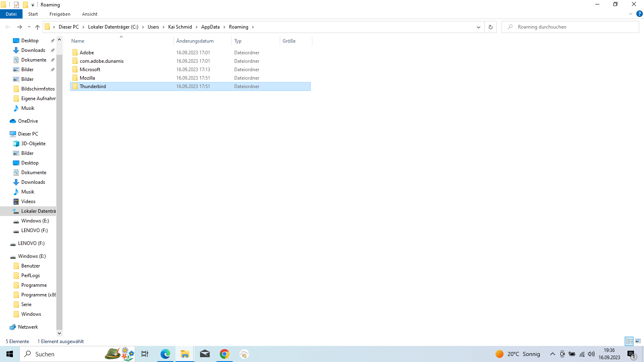
Task: Expand the chevron after Roaming breadcrumb
Action: (x=253, y=27)
